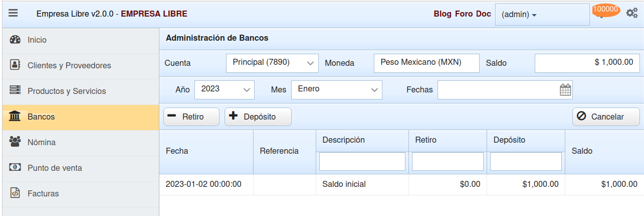Open the Foro link
The width and height of the screenshot is (644, 216).
pos(464,14)
